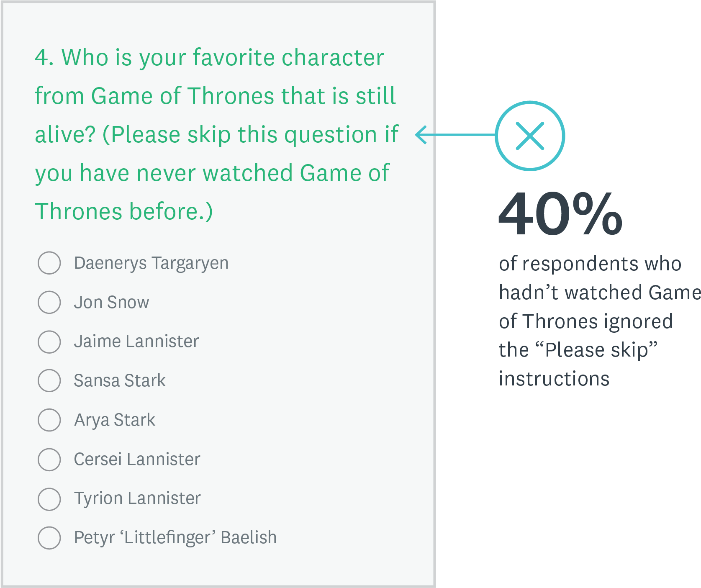
Task: Select the Tyrion Lannister radio button
Action: [x=49, y=498]
